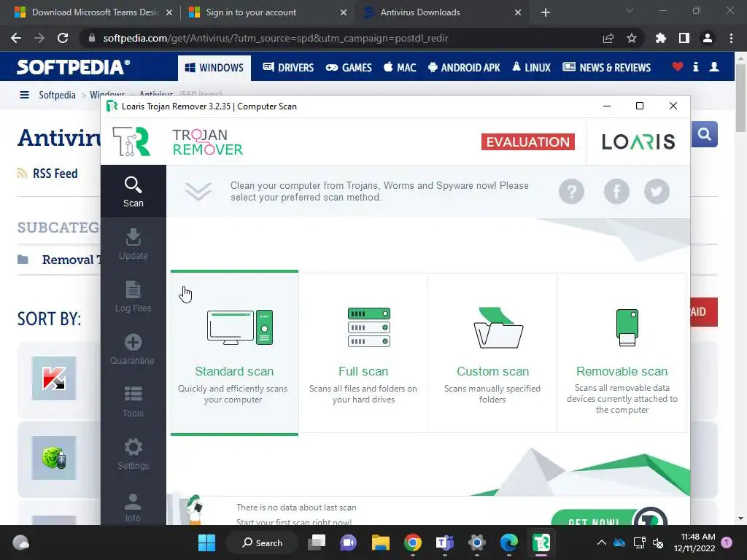Open Tools in Loaris sidebar
Screen dimensions: 747x560
pyautogui.click(x=133, y=402)
